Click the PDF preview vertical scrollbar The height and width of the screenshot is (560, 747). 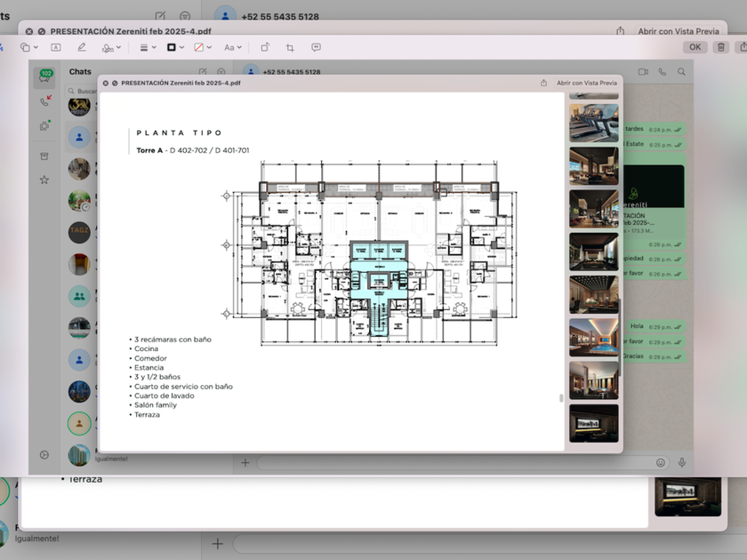tap(561, 398)
